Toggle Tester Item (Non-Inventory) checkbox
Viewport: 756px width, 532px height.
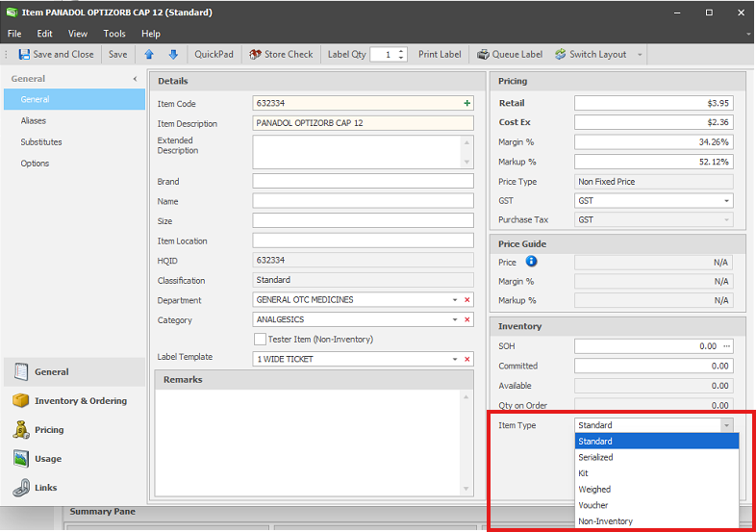[260, 339]
